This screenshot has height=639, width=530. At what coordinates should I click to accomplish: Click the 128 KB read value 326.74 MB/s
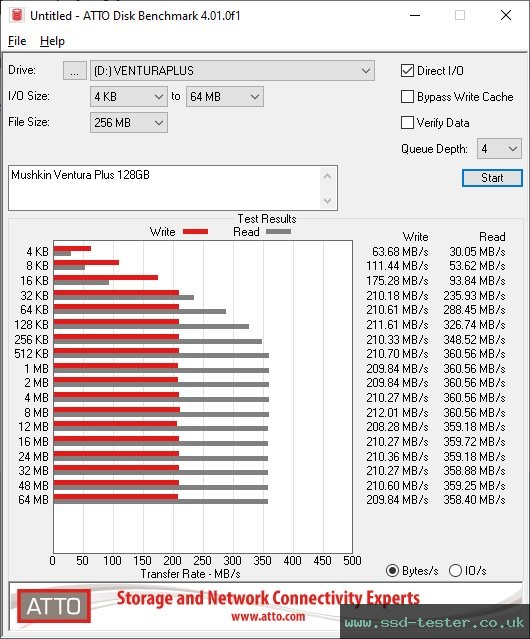475,325
